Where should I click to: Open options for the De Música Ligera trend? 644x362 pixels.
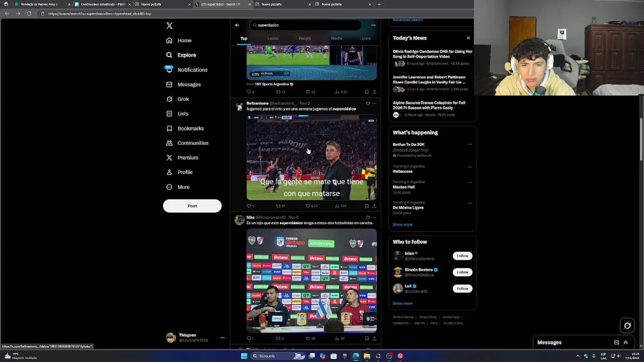[x=470, y=203]
